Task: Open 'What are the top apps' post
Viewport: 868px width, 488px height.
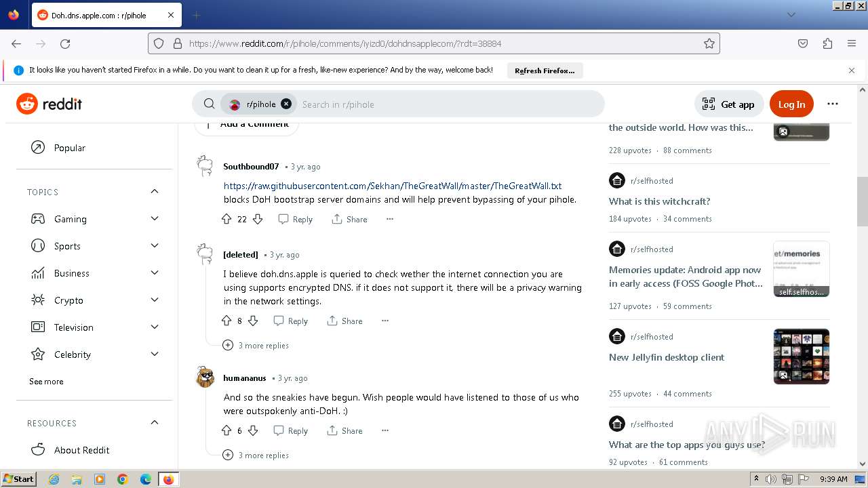Action: (x=687, y=445)
